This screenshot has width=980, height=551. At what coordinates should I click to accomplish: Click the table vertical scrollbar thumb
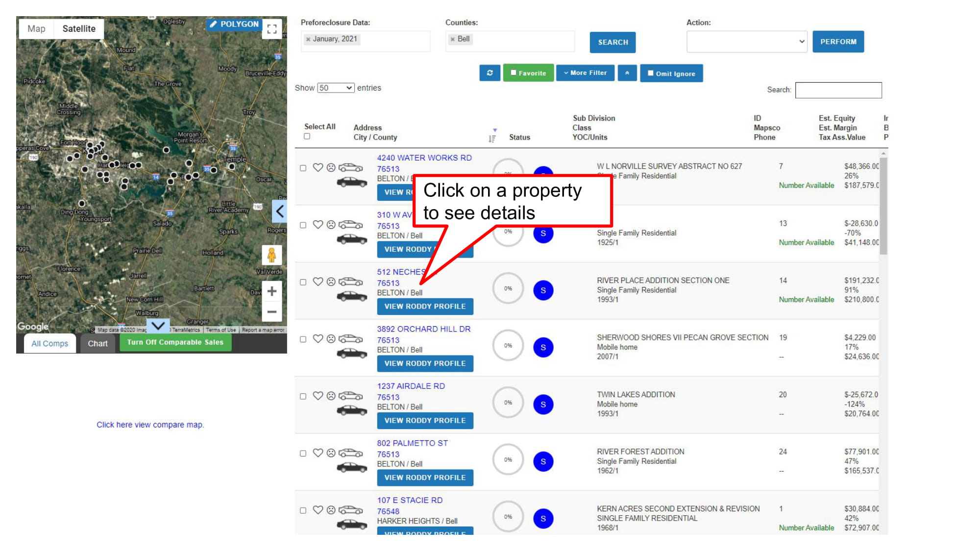point(883,206)
